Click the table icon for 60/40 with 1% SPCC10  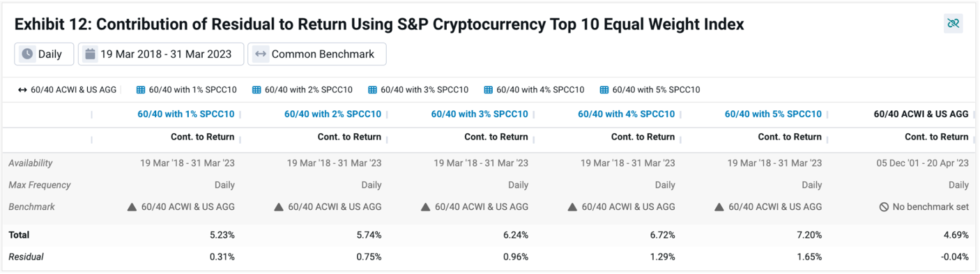[140, 90]
